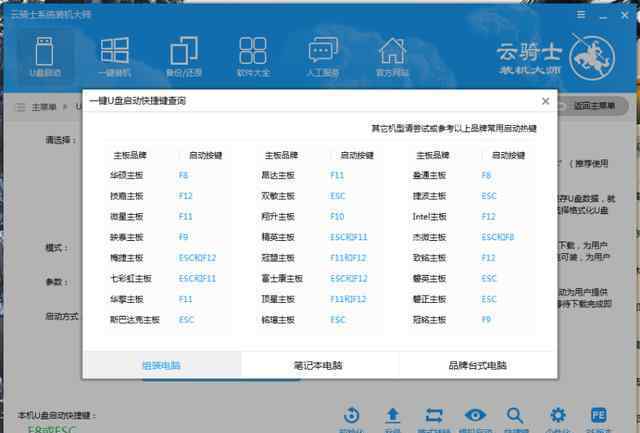Image resolution: width=640 pixels, height=433 pixels.
Task: Click the Intel主板 row label
Action: [x=429, y=217]
